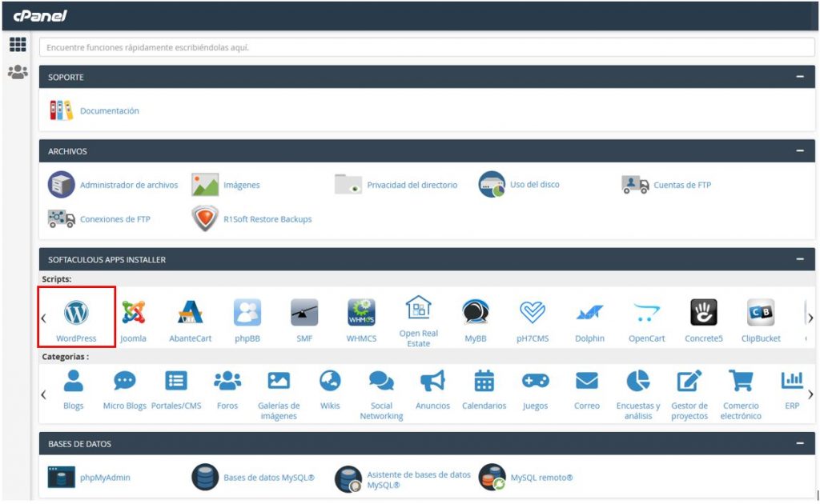The image size is (820, 504).
Task: Open the Concrete5 script icon
Action: [x=703, y=312]
